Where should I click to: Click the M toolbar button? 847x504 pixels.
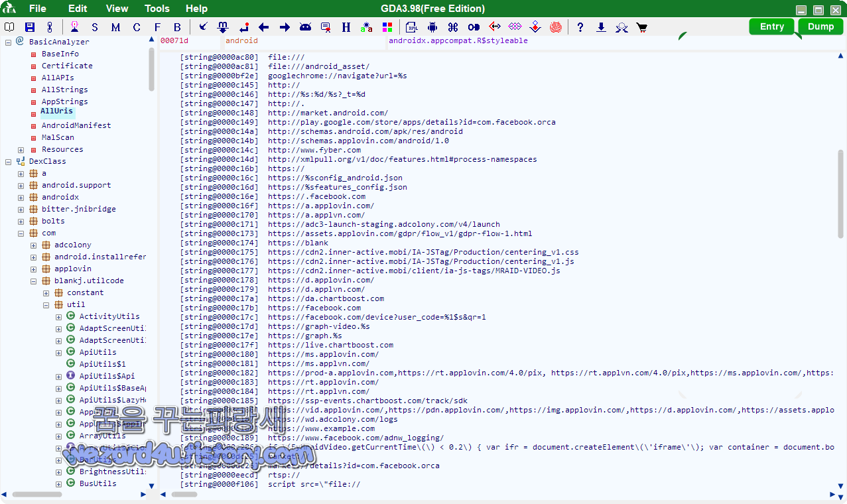[x=115, y=27]
